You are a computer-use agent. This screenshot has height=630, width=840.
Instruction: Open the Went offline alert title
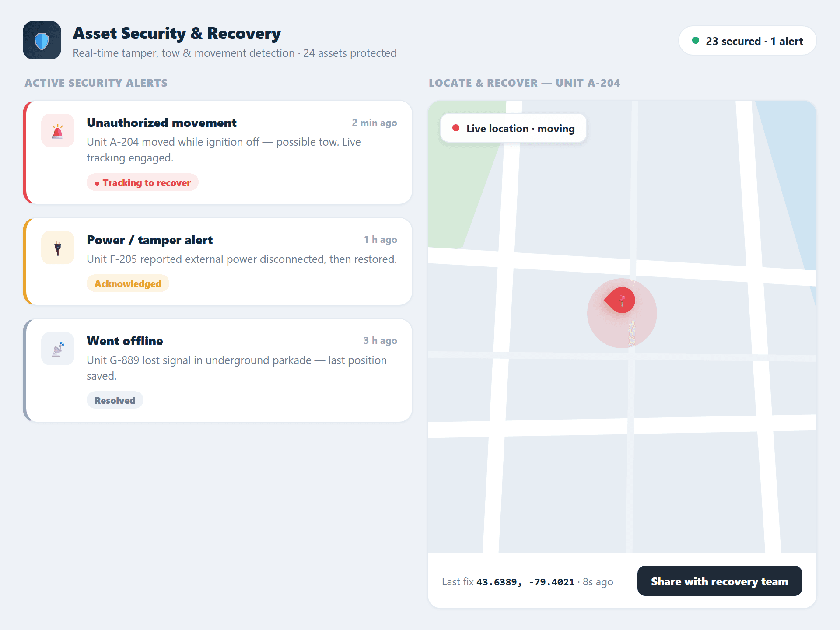[x=125, y=341]
